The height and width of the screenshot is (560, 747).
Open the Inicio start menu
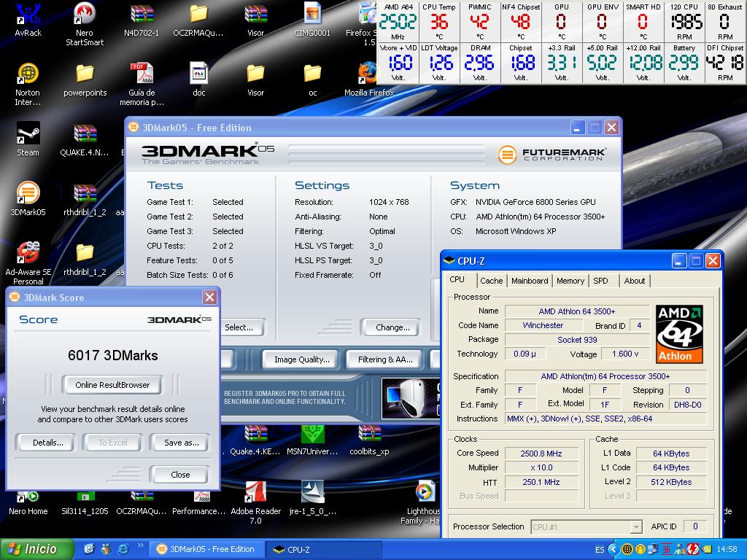click(x=36, y=549)
